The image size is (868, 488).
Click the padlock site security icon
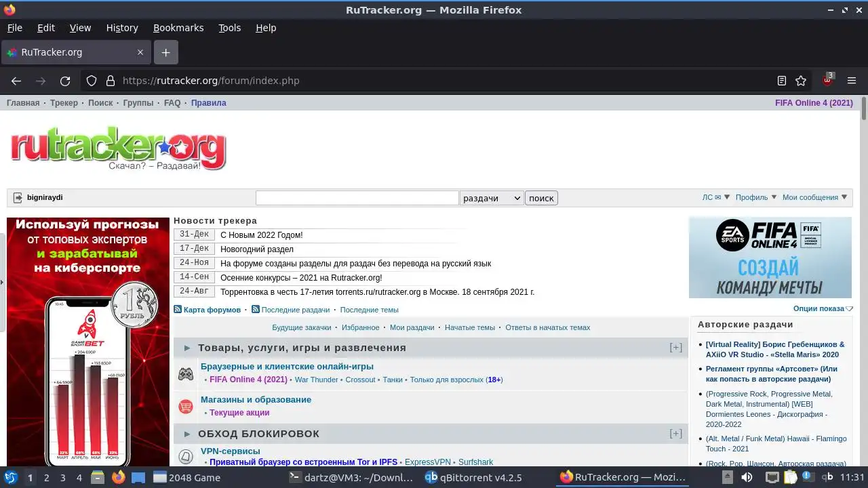(x=111, y=81)
